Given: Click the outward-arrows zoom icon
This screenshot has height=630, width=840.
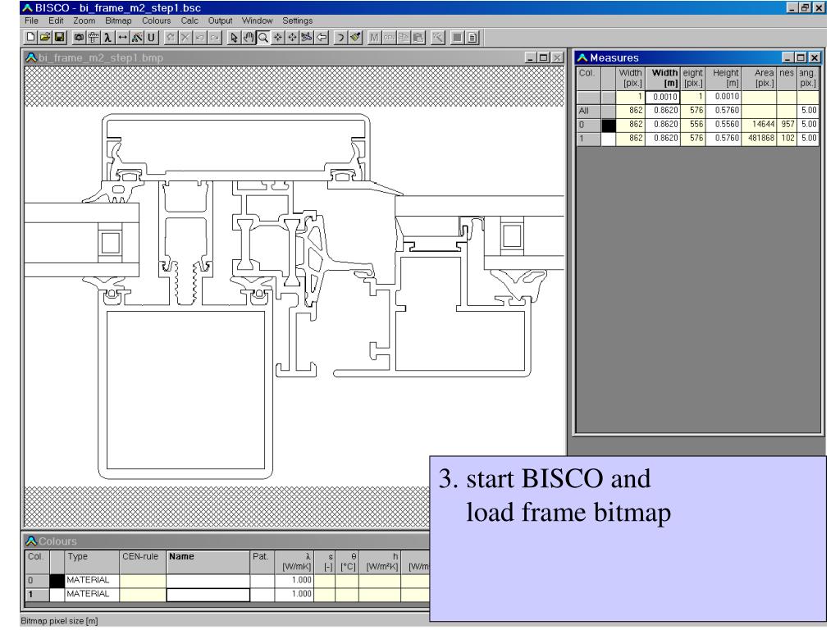Looking at the screenshot, I should 292,38.
